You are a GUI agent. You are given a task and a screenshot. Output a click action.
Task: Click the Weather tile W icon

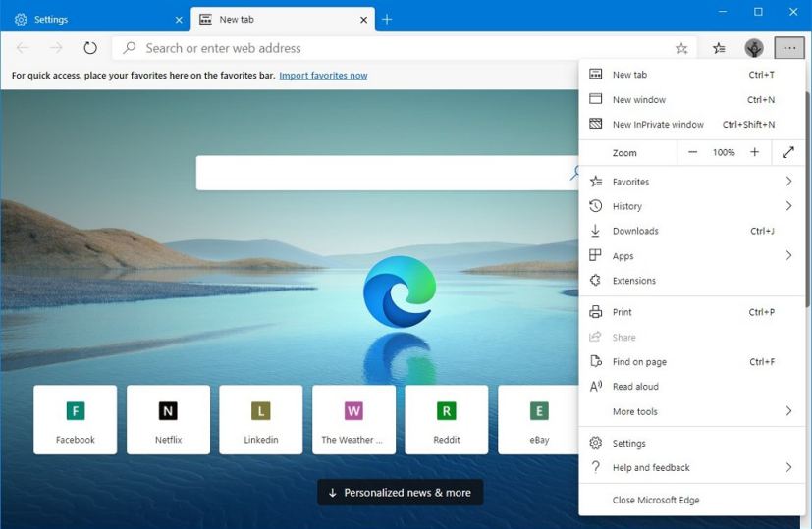pos(353,411)
